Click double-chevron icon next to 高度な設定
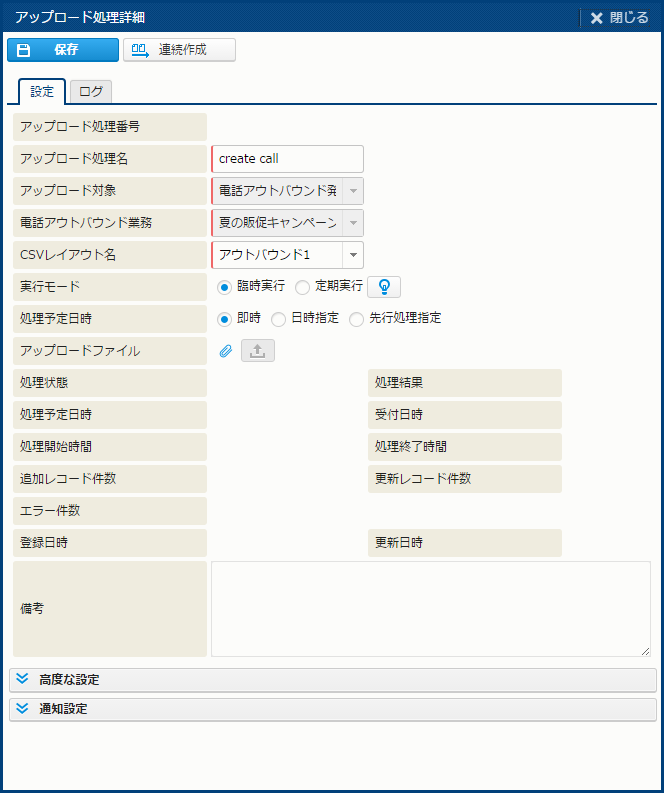664x793 pixels. 22,680
